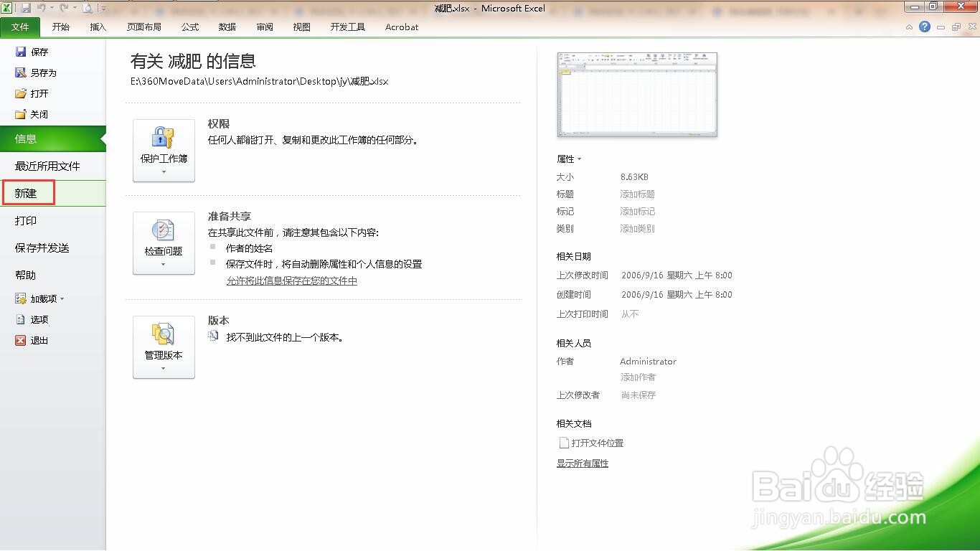Image resolution: width=980 pixels, height=551 pixels.
Task: Switch to the Acrobat ribbon tab
Action: coord(402,27)
